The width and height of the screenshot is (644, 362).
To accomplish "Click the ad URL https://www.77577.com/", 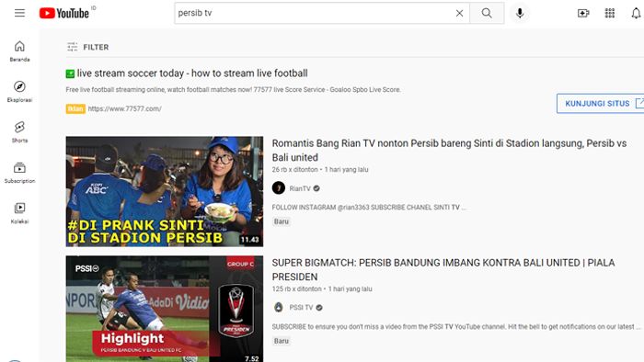I will pos(124,108).
